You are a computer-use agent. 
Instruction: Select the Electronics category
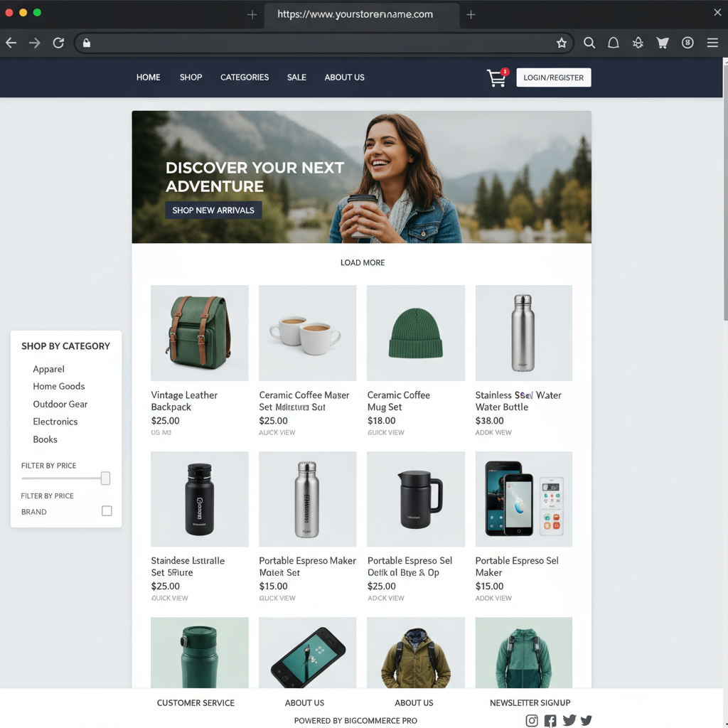coord(55,422)
